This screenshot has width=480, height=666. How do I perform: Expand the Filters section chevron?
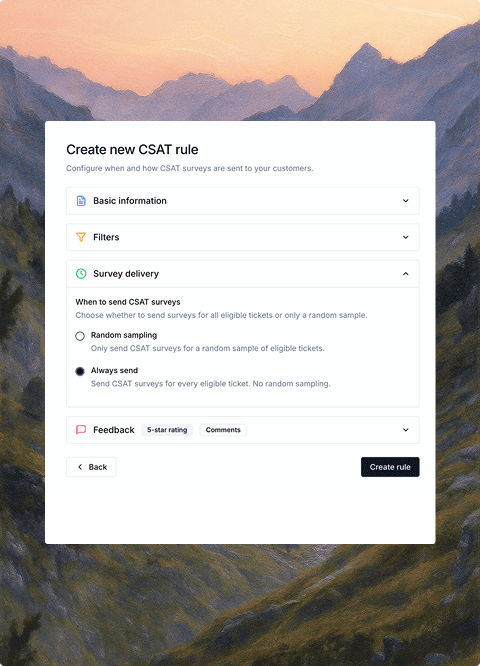(406, 237)
